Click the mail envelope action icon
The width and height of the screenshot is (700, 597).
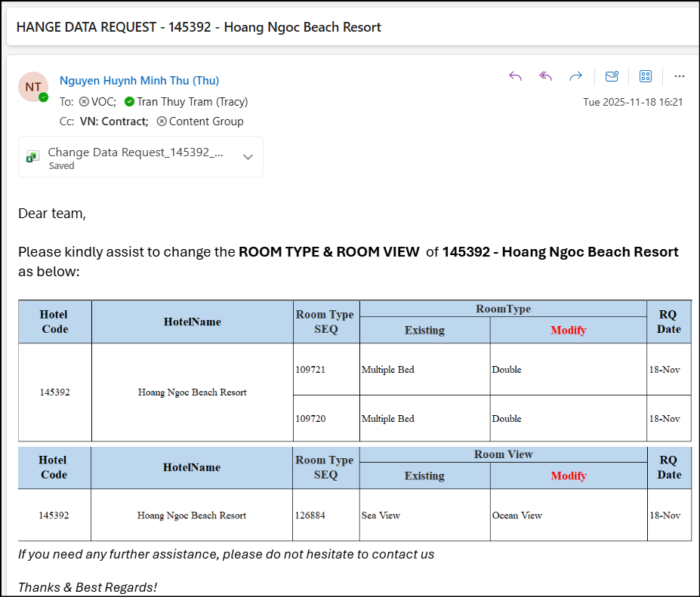pyautogui.click(x=612, y=76)
